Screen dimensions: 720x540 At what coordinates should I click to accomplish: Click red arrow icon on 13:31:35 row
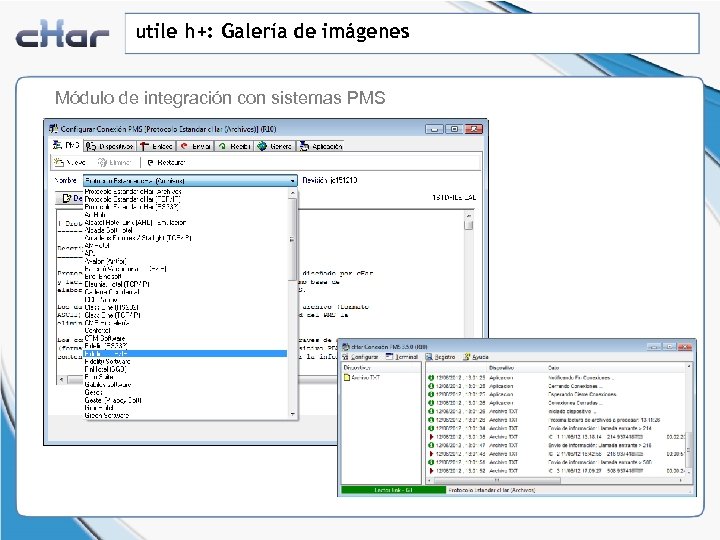431,437
